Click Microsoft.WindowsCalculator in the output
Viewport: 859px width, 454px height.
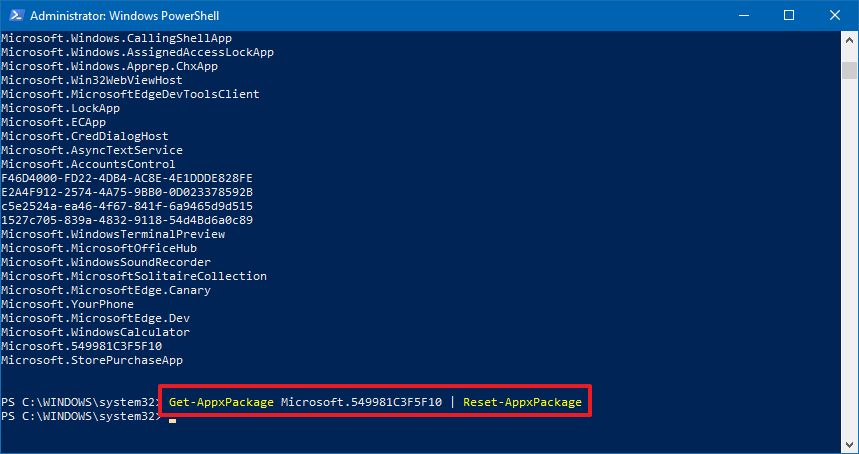click(95, 332)
